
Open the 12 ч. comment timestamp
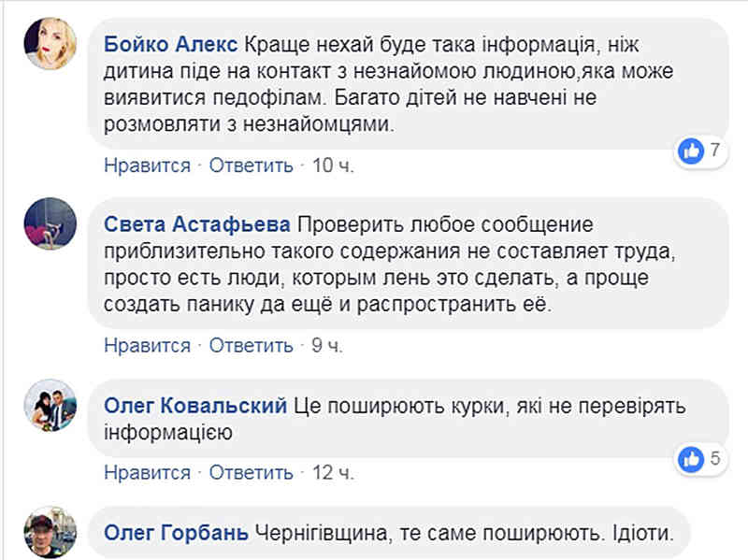[x=333, y=472]
